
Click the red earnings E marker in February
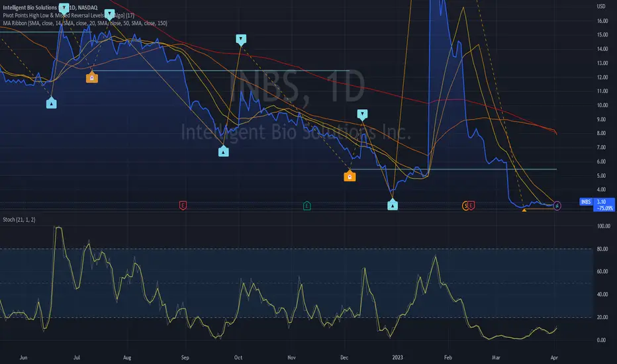click(x=471, y=205)
